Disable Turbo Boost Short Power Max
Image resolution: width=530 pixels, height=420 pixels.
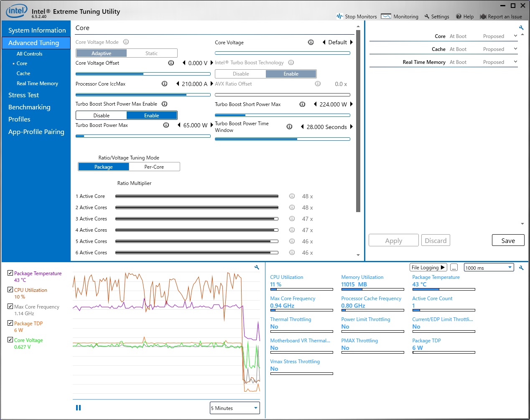[102, 115]
